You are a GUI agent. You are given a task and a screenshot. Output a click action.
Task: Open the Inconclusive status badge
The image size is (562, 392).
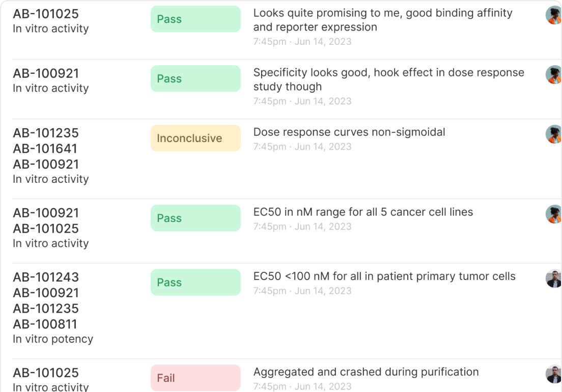point(195,138)
